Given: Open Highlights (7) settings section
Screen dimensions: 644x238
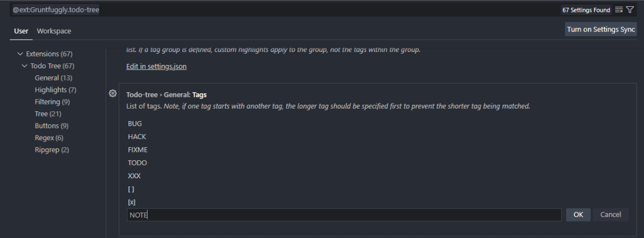Looking at the screenshot, I should [x=55, y=90].
